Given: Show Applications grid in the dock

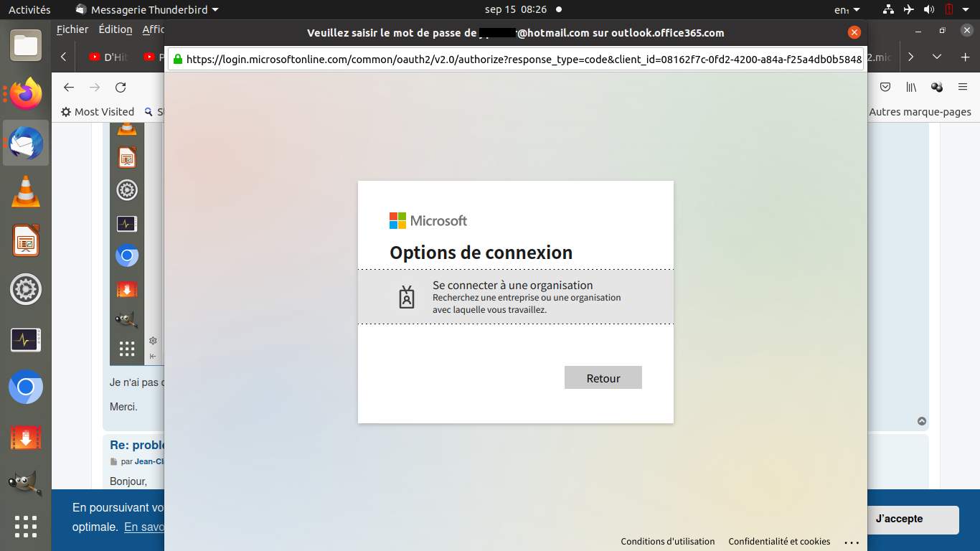Looking at the screenshot, I should pos(26,527).
